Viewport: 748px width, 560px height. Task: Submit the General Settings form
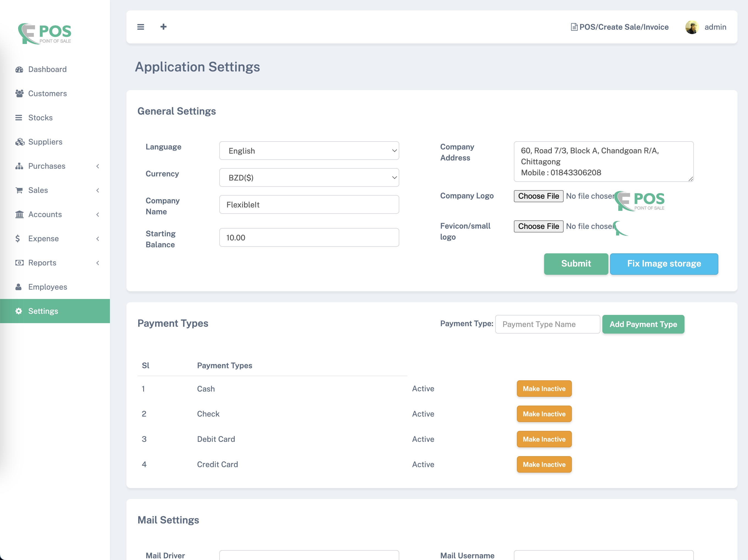575,264
